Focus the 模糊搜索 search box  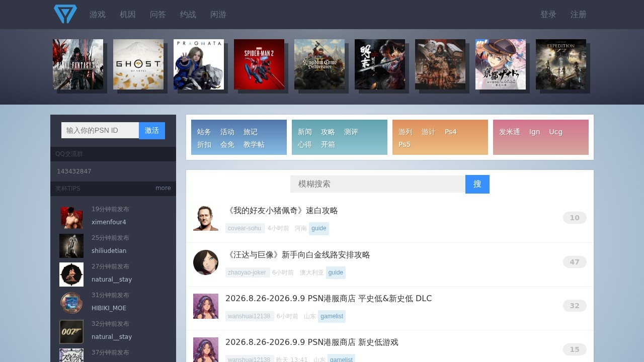pos(378,184)
